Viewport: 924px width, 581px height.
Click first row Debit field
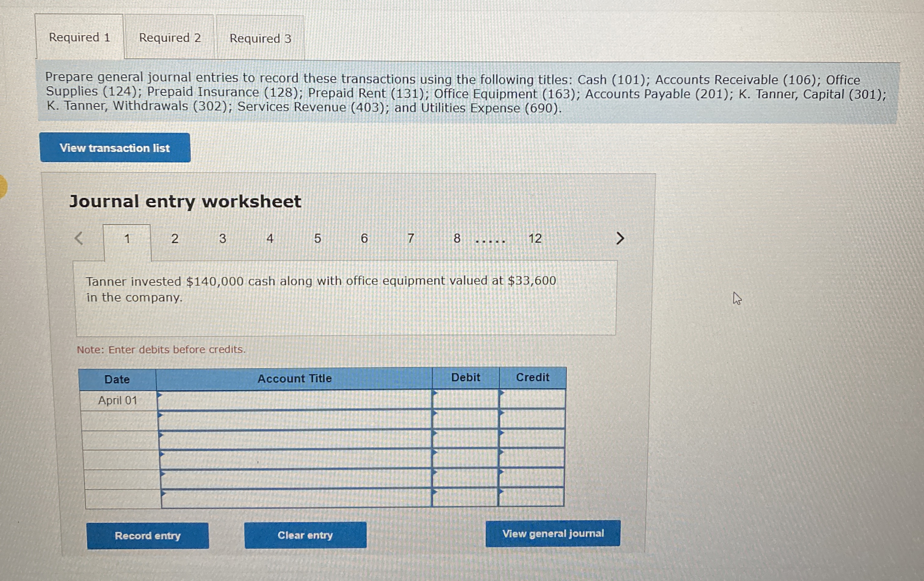[465, 399]
